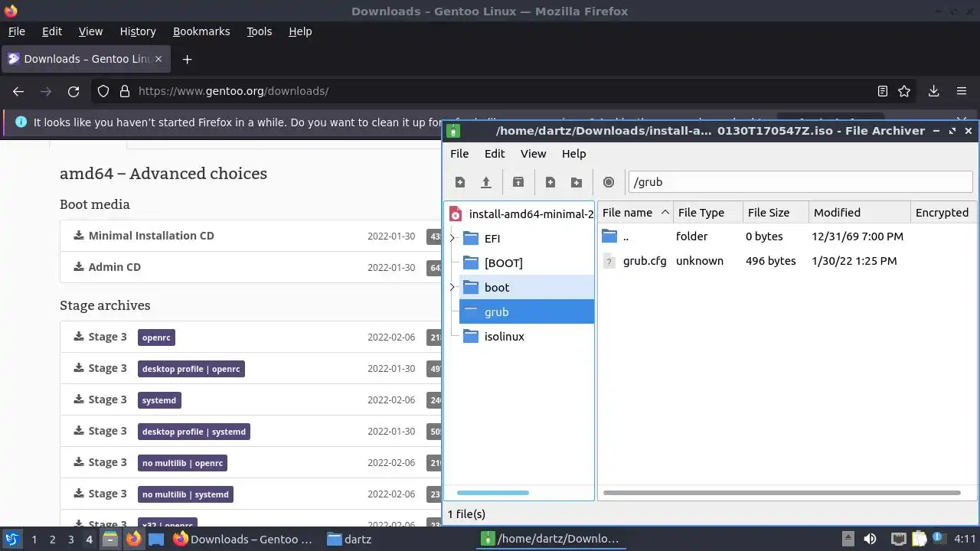Click the Extract archive toolbar icon

[x=518, y=182]
